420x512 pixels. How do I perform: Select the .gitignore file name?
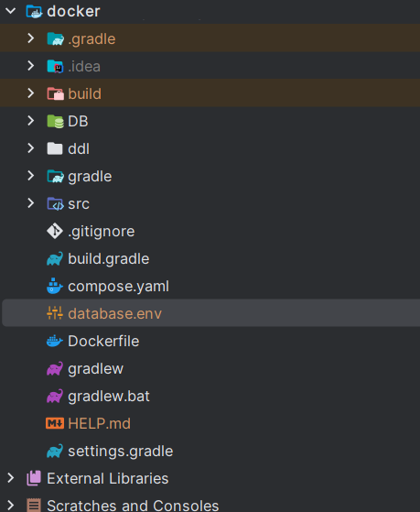[102, 232]
